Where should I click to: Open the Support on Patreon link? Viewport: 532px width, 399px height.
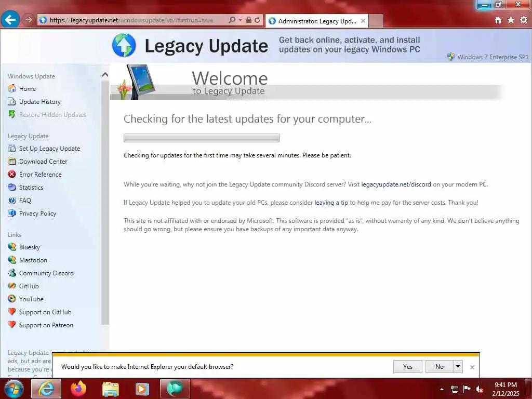click(x=46, y=325)
